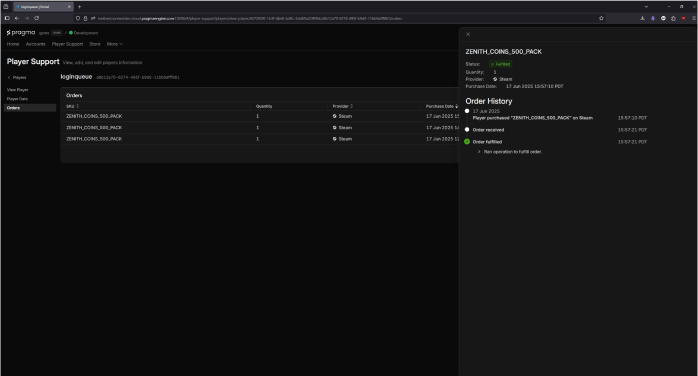Select Player Data in sidebar

click(x=17, y=99)
